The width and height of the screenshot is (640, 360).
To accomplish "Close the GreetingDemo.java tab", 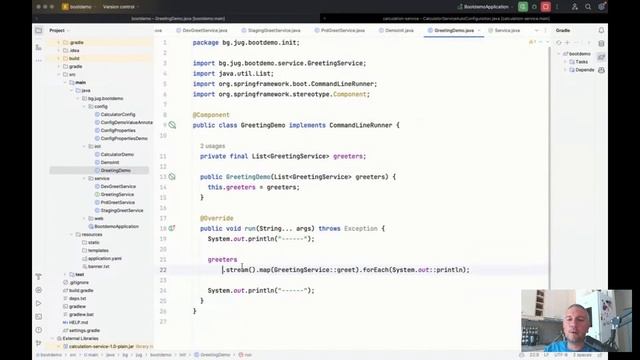I will point(479,31).
